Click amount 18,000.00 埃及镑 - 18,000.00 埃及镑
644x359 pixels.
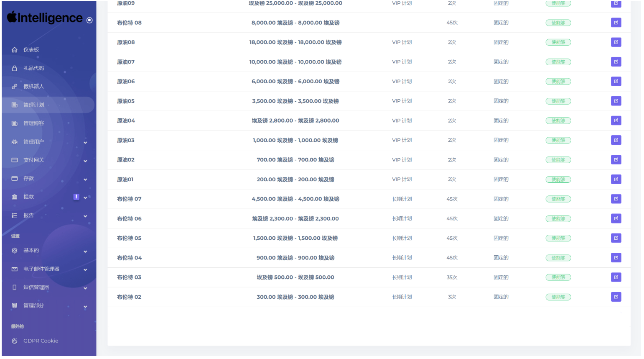click(x=295, y=42)
